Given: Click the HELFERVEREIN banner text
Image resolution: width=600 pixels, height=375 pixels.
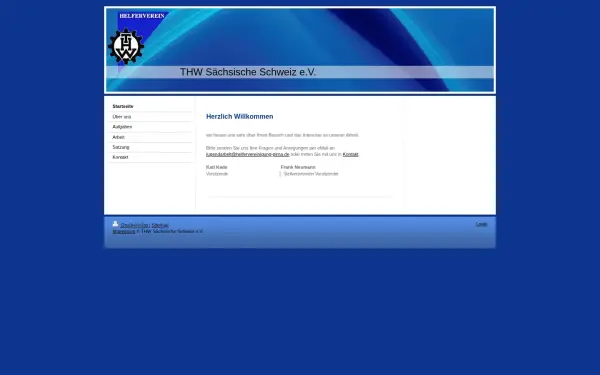Looking at the screenshot, I should (x=142, y=16).
